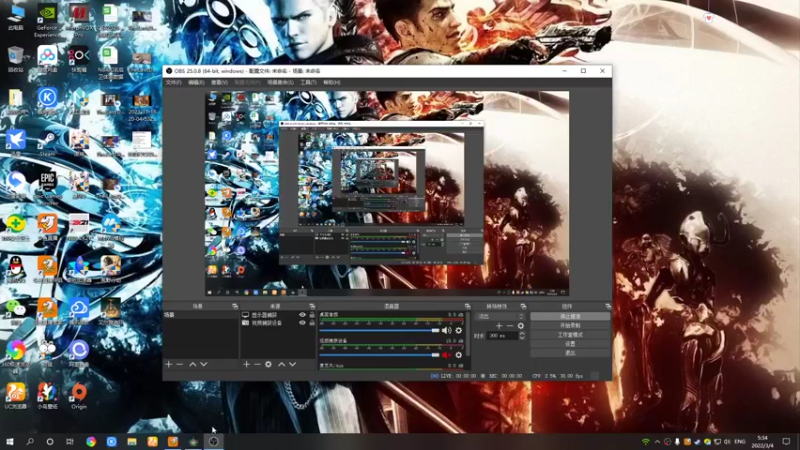Image resolution: width=800 pixels, height=450 pixels.
Task: Adjust the Desktop Audio volume slider
Action: pyautogui.click(x=379, y=331)
